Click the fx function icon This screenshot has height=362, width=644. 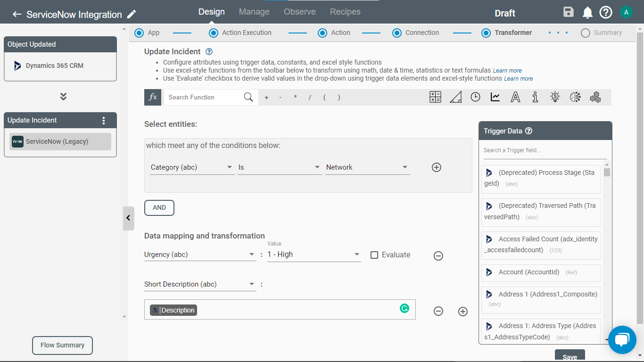(153, 97)
